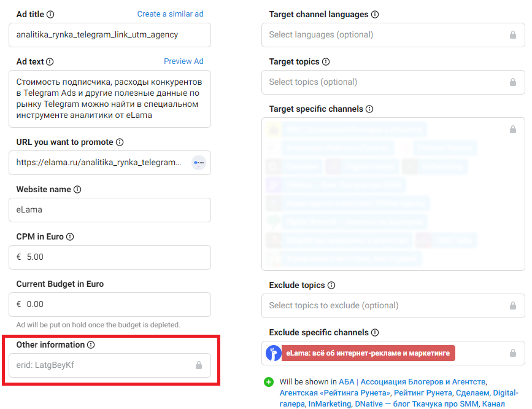Open Select languages dropdown
Viewport: 532px width, 409px height.
tap(393, 35)
